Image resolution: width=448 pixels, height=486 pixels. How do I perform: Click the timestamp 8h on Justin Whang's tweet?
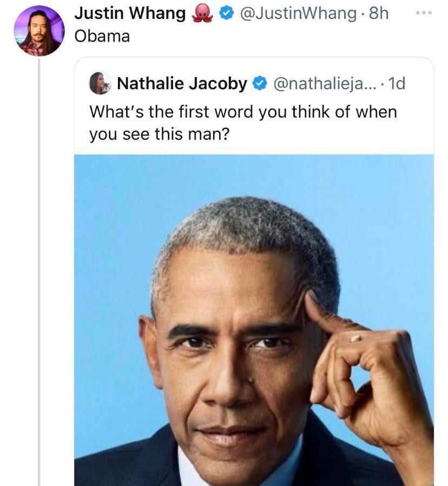tap(379, 13)
